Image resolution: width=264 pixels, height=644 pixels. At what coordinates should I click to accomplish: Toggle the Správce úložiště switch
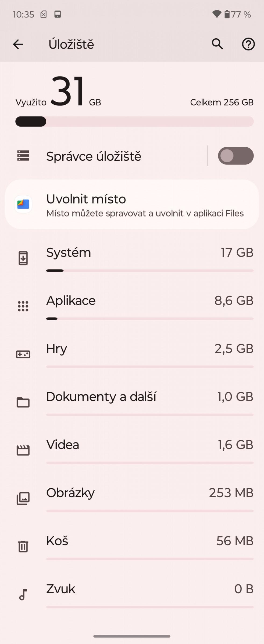click(236, 156)
